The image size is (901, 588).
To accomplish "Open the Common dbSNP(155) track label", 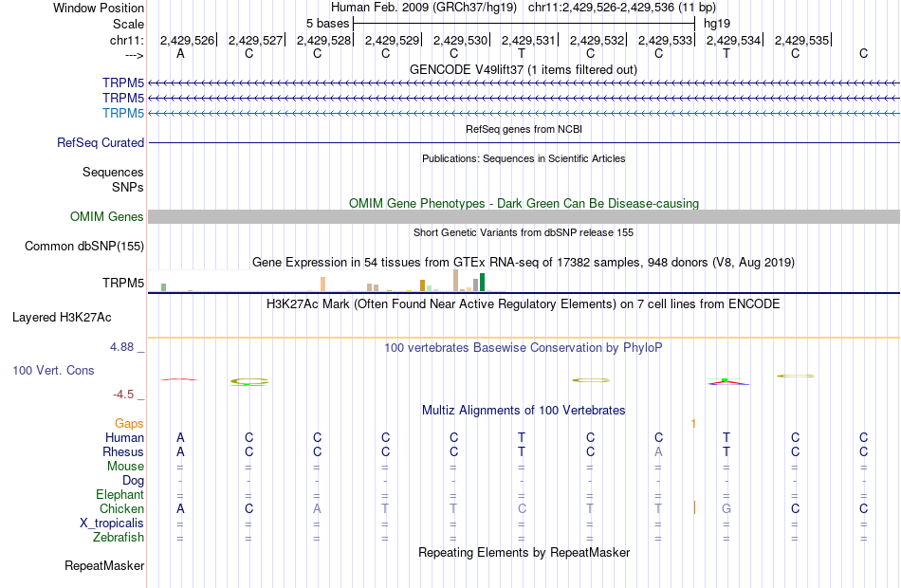I will tap(84, 246).
